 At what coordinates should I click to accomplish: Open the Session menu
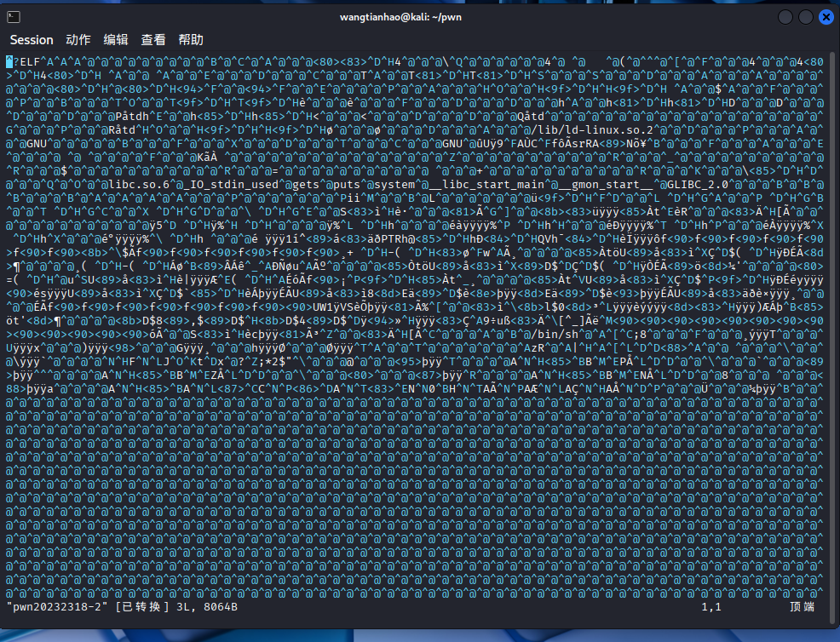click(32, 40)
